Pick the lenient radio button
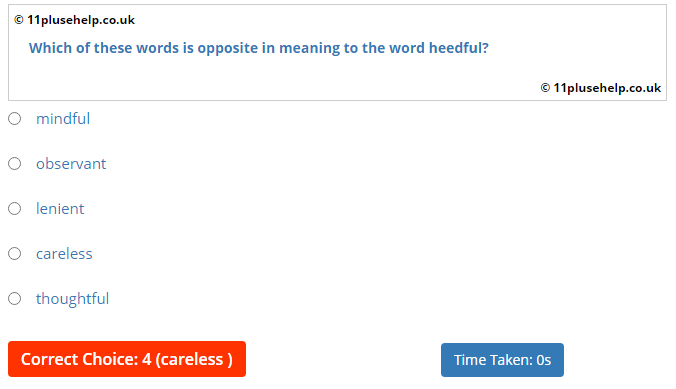676x389 pixels. [15, 209]
